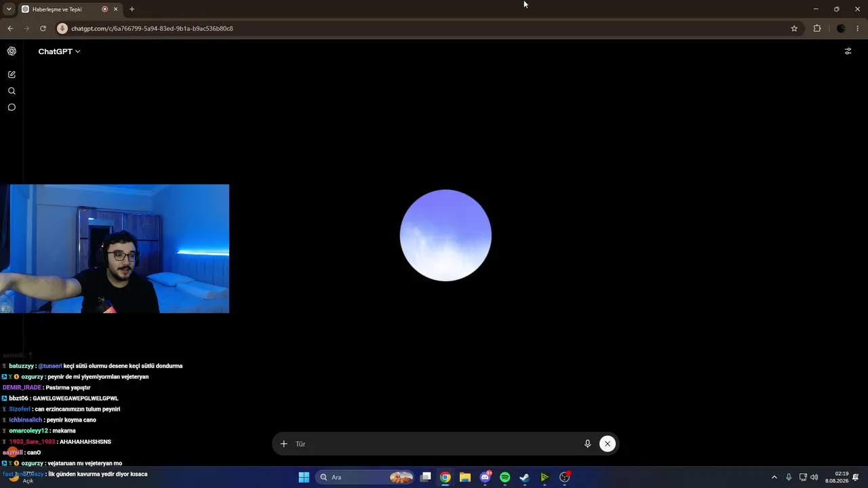Bookmark this page with the star icon
This screenshot has height=488, width=868.
coord(794,28)
